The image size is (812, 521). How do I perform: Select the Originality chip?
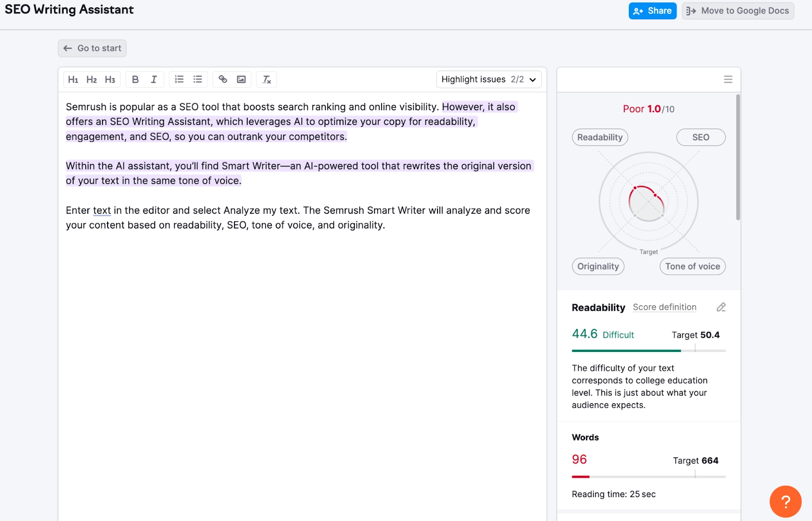(x=598, y=266)
